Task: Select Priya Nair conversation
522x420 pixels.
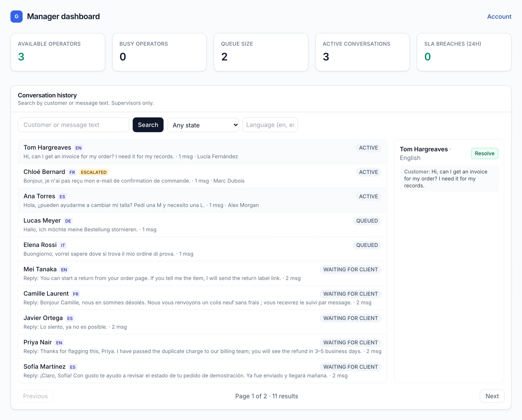Action: pos(202,347)
